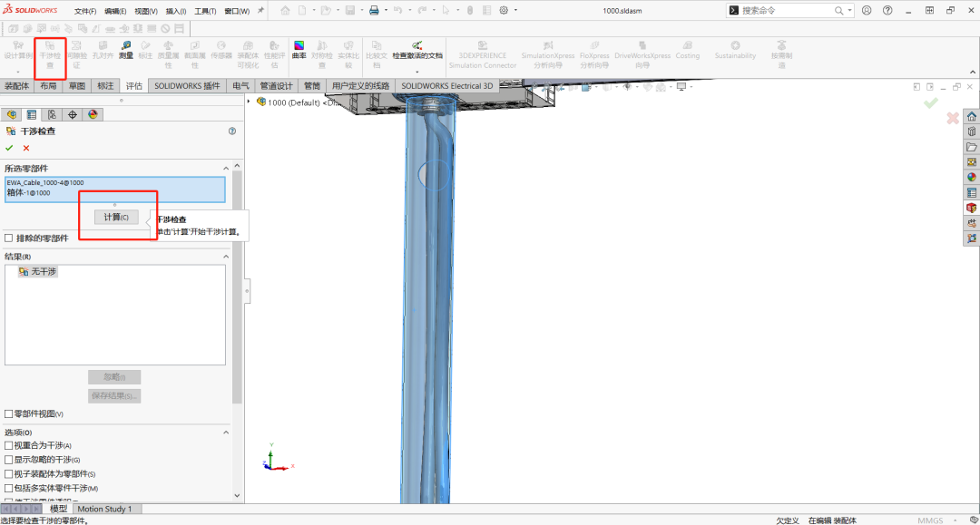The image size is (980, 525).
Task: Open the 编辑(E) menu
Action: (x=115, y=11)
